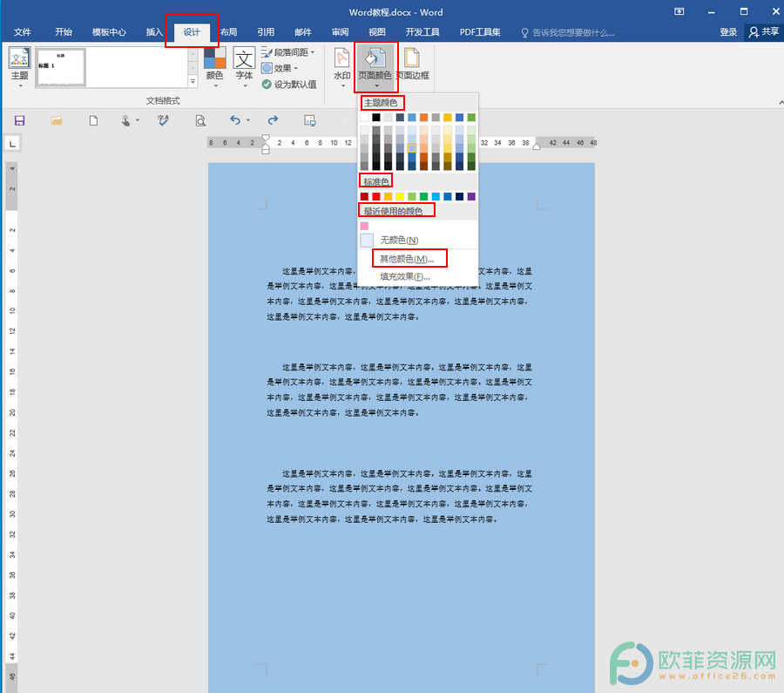This screenshot has width=784, height=693.
Task: Switch to the 审阅 Review tab
Action: pyautogui.click(x=340, y=32)
